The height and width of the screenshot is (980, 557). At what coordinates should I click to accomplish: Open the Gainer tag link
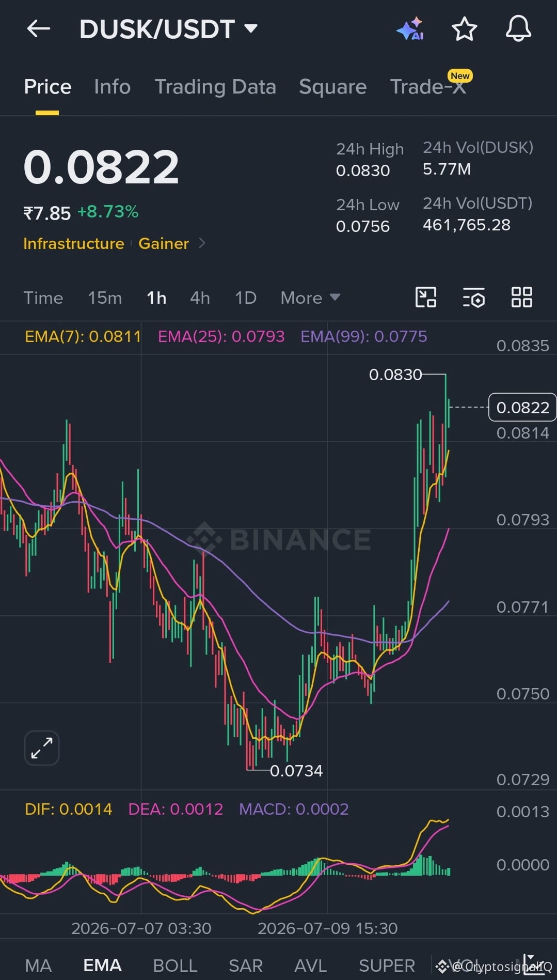pyautogui.click(x=164, y=243)
